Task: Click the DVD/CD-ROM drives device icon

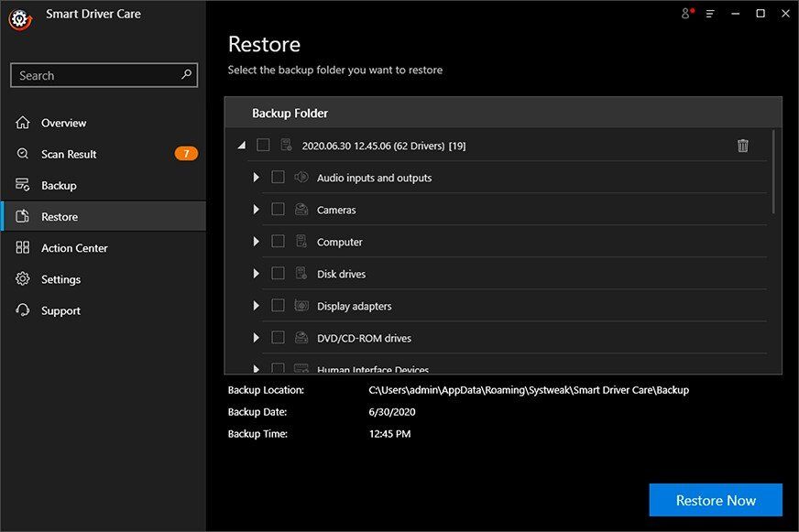Action: 301,338
